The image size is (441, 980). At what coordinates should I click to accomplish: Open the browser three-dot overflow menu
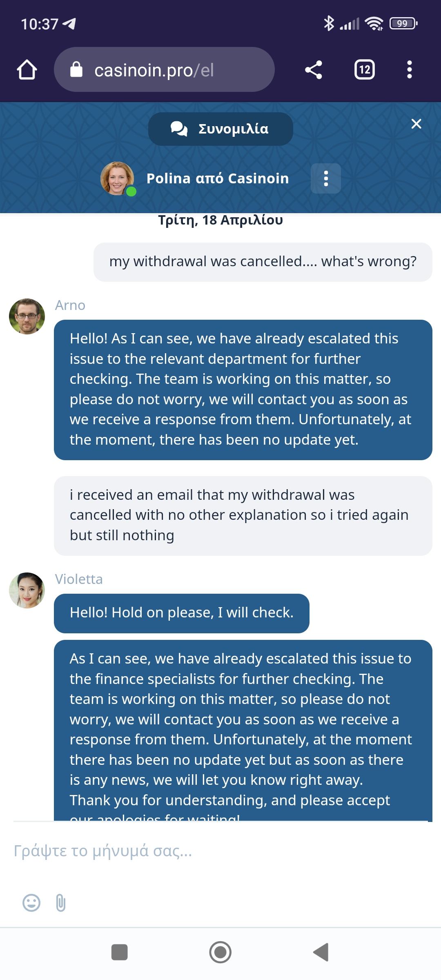pyautogui.click(x=409, y=70)
